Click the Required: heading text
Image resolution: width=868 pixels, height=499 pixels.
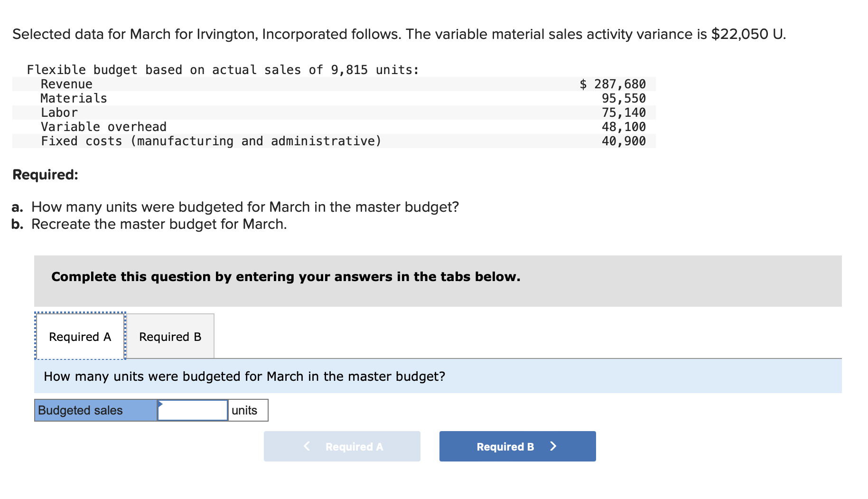[x=45, y=175]
